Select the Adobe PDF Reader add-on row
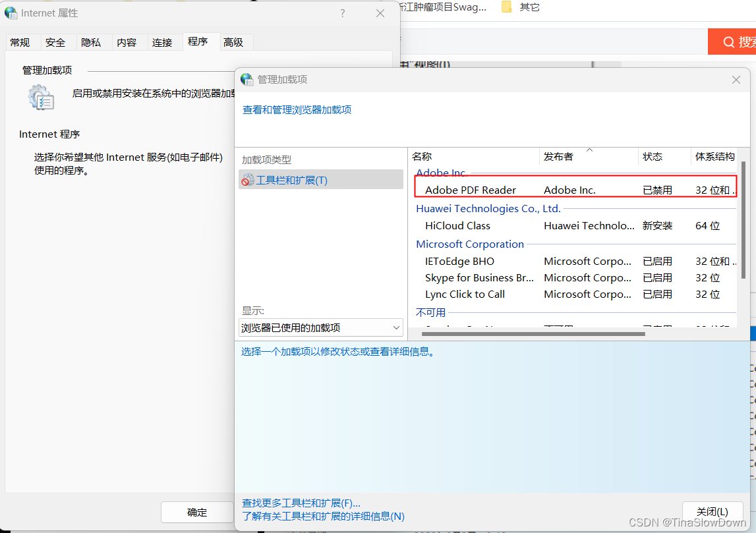 pyautogui.click(x=575, y=190)
